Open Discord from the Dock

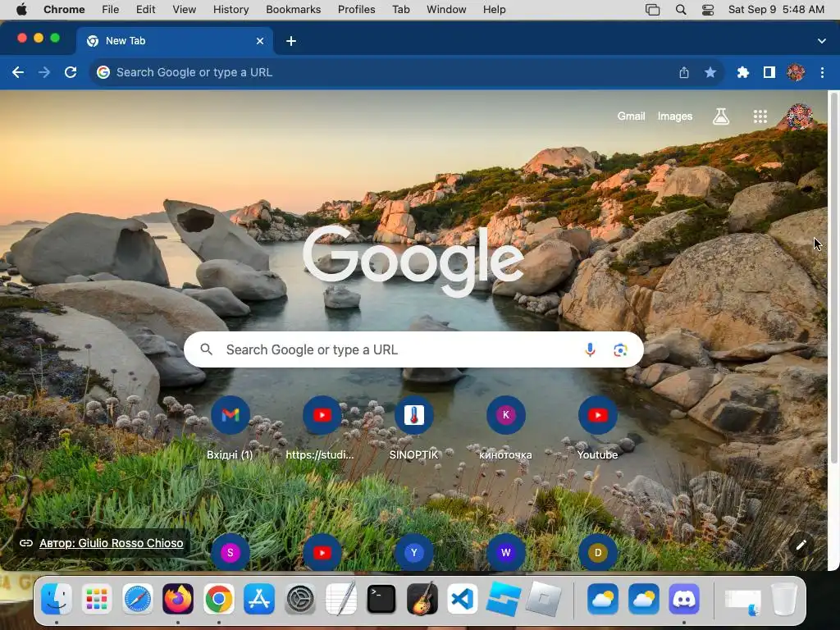684,598
